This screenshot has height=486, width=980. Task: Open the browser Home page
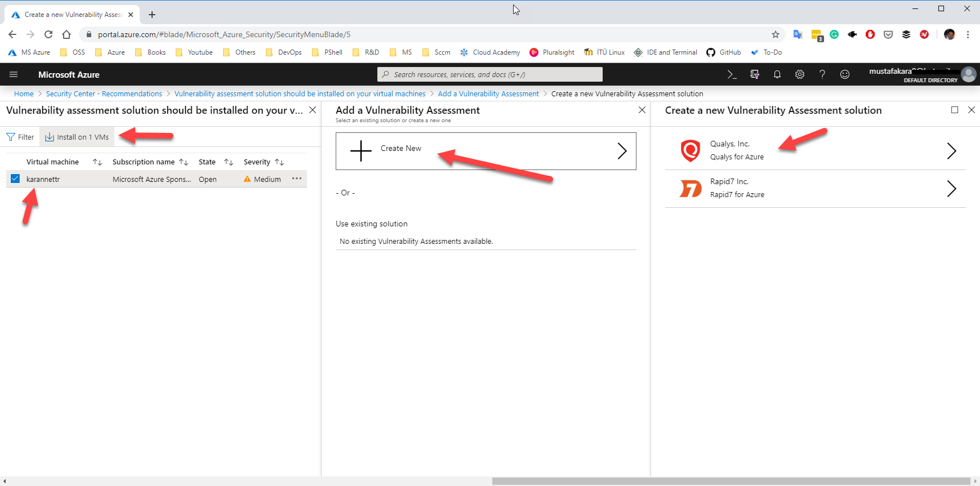tap(66, 34)
